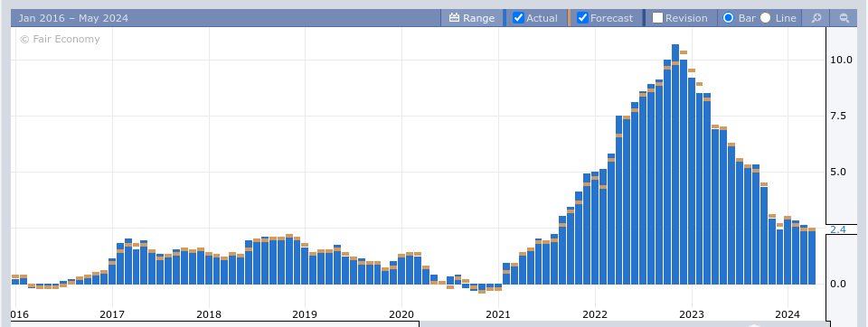Enable the Revision checkbox
Viewport: 868px width, 327px height.
click(657, 18)
